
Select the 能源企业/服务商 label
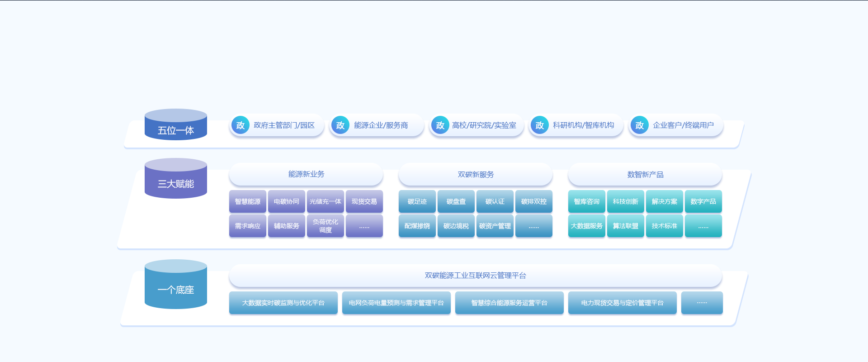(381, 125)
